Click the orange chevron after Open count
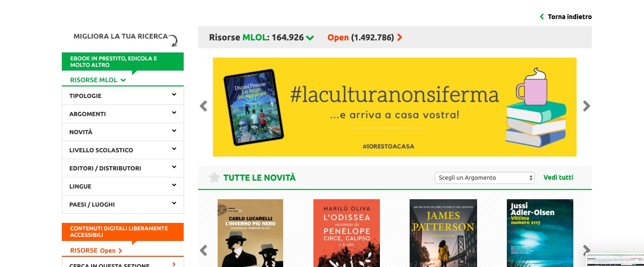644x267 pixels. pyautogui.click(x=399, y=38)
